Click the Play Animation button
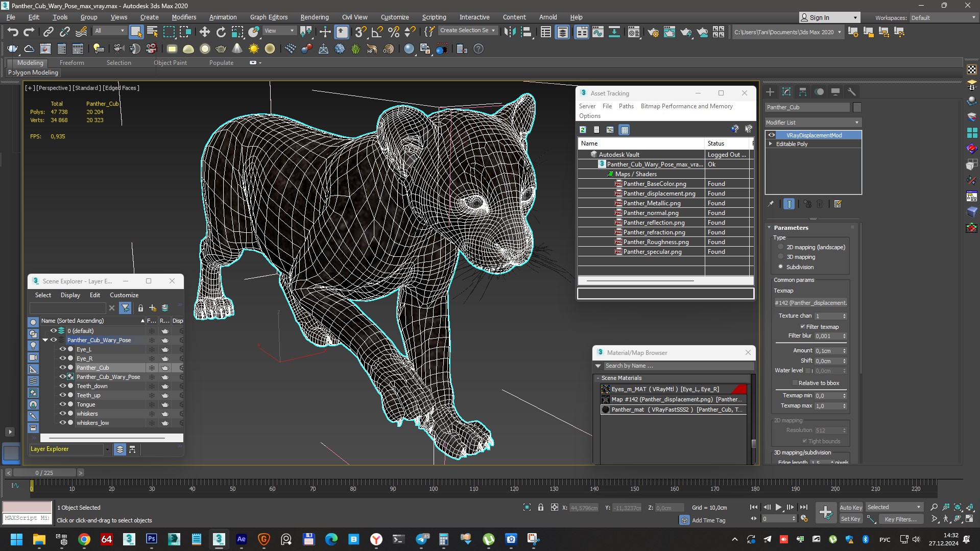Viewport: 980px width, 551px height. [778, 507]
